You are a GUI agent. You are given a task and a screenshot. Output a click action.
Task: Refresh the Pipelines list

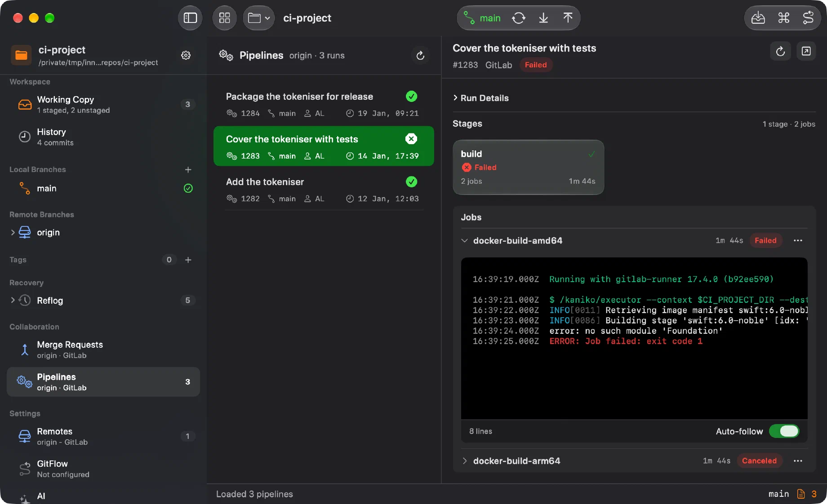point(420,55)
